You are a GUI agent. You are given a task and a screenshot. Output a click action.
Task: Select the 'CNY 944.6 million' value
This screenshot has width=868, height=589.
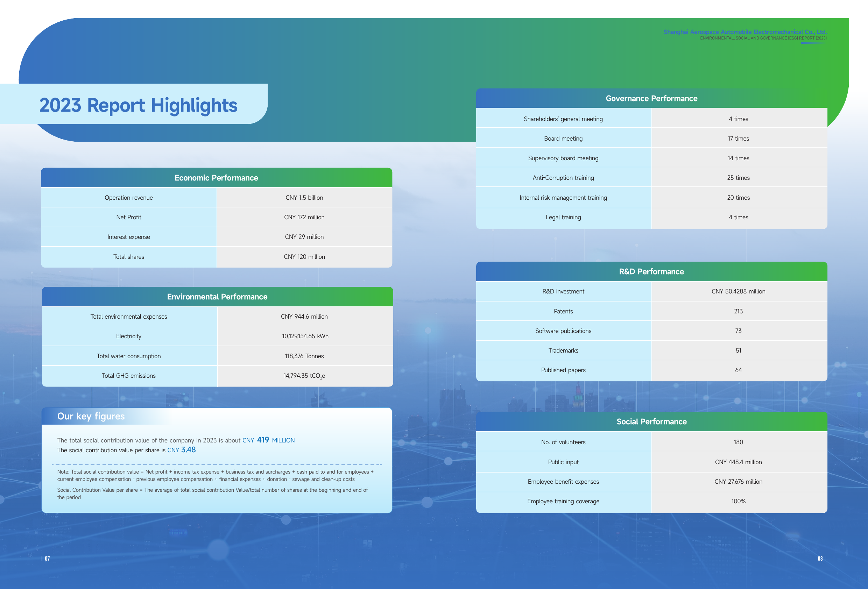point(304,316)
